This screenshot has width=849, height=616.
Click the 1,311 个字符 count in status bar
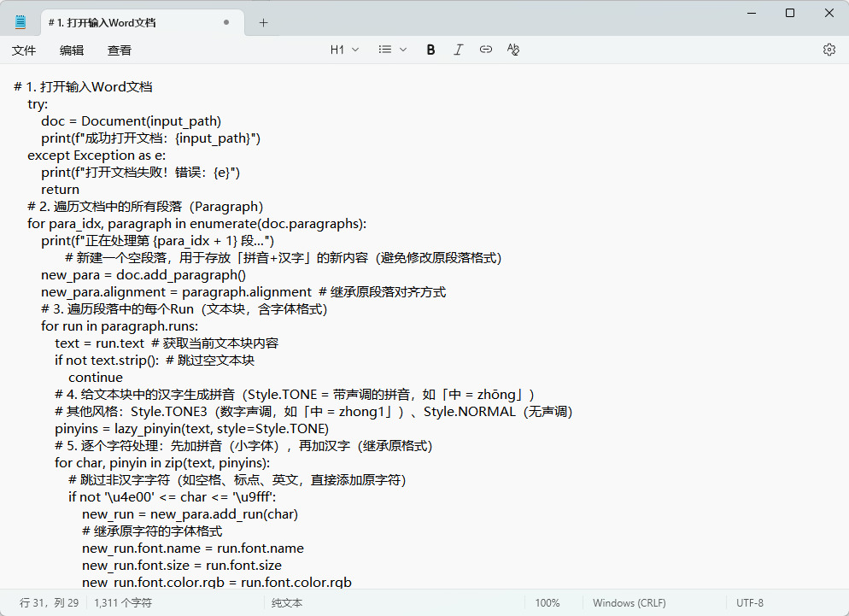coord(123,603)
